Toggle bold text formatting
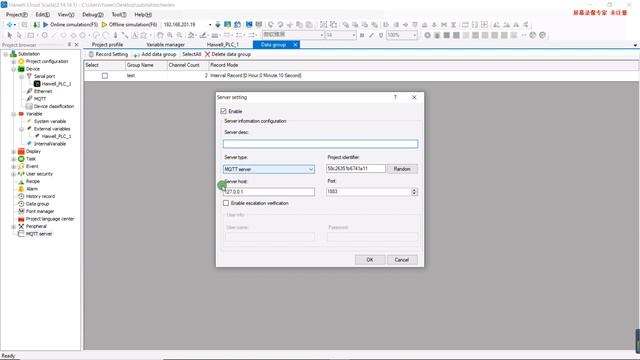 click(x=362, y=36)
